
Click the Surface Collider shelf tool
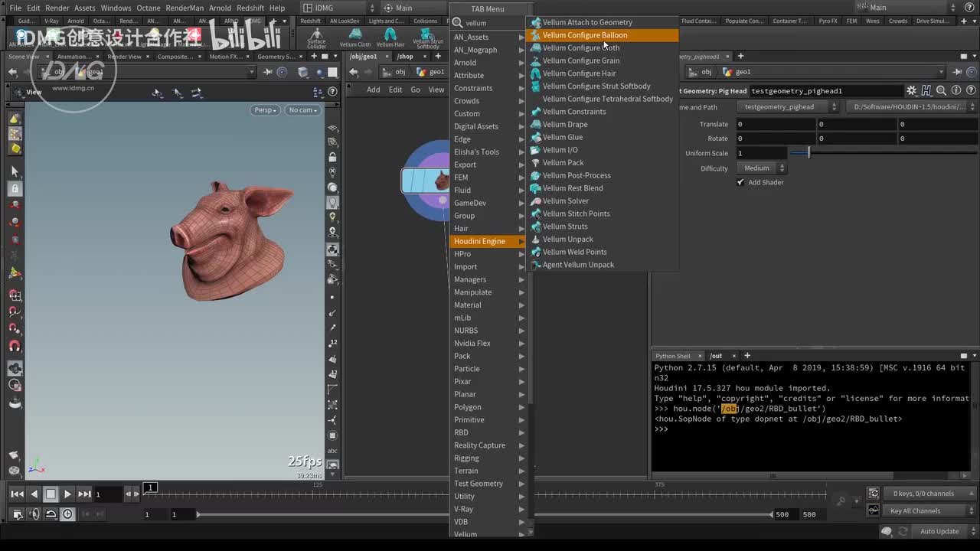pos(316,37)
